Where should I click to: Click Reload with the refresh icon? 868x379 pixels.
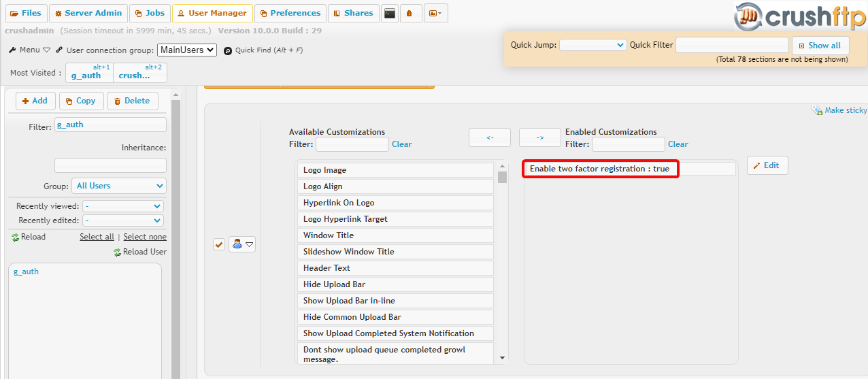point(29,237)
